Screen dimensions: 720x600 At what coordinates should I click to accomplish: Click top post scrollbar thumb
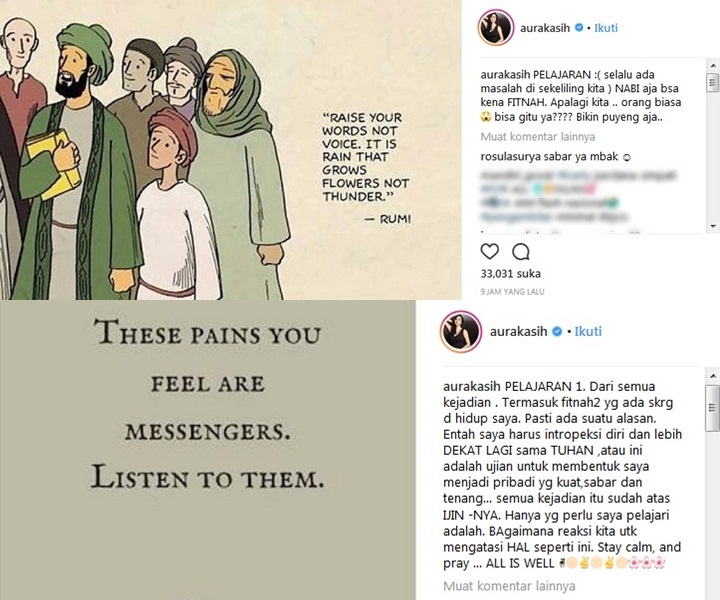coord(713,83)
